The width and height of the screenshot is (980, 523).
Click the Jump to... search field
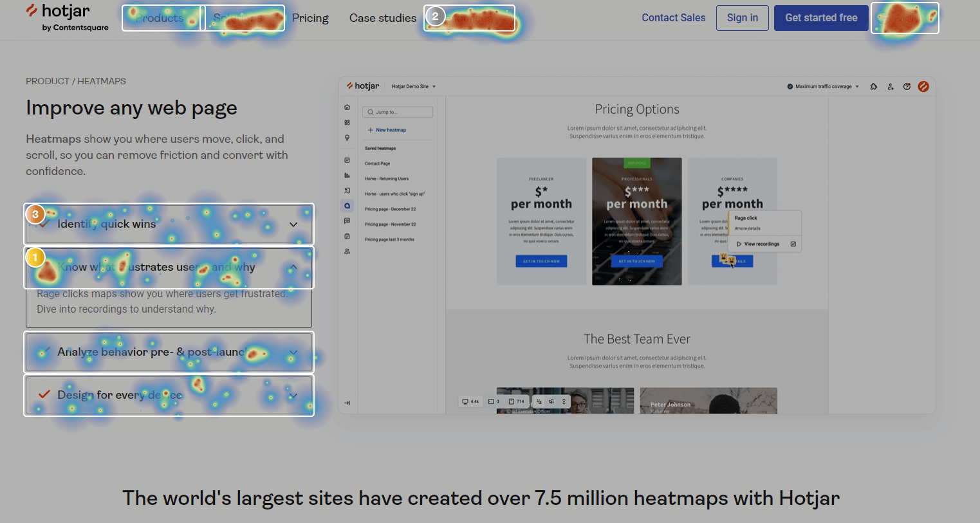[397, 111]
